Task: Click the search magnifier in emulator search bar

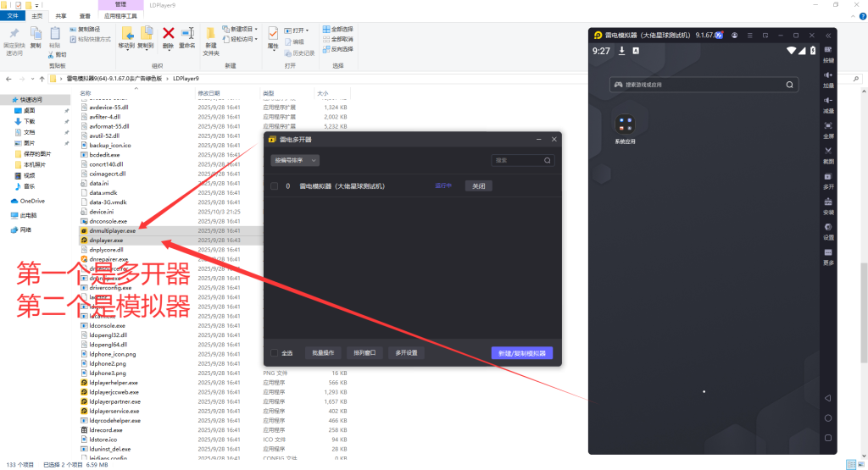Action: 789,85
